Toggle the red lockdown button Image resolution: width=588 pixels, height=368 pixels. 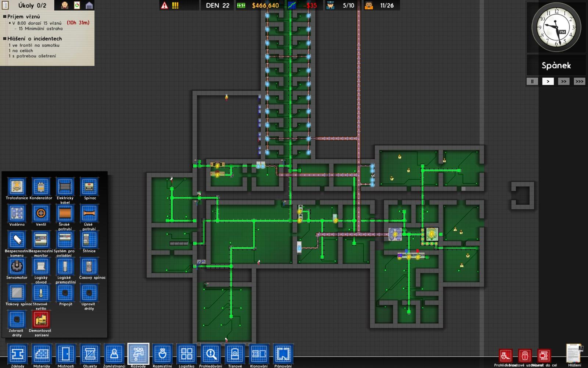[x=525, y=355]
